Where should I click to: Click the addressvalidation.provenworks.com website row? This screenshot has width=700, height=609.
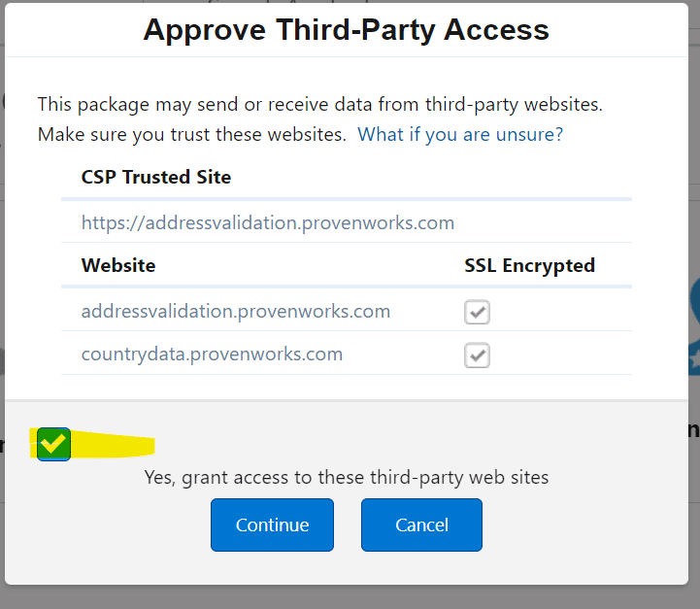click(236, 312)
